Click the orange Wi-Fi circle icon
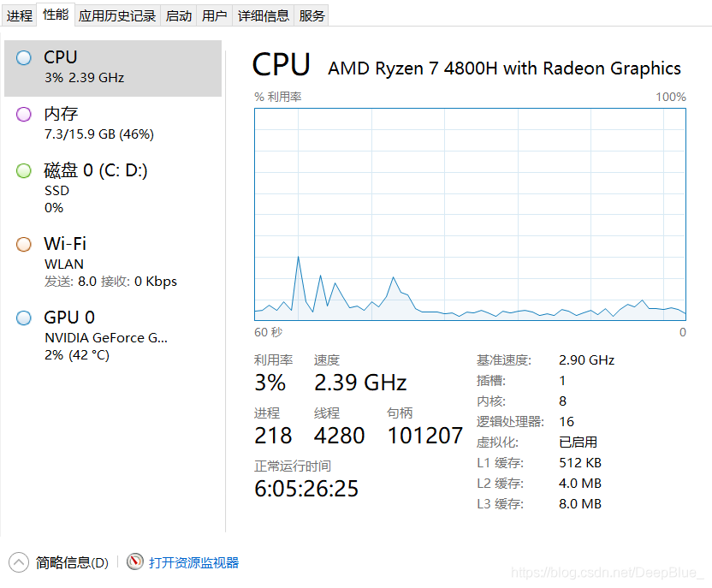Image resolution: width=712 pixels, height=588 pixels. pyautogui.click(x=24, y=244)
